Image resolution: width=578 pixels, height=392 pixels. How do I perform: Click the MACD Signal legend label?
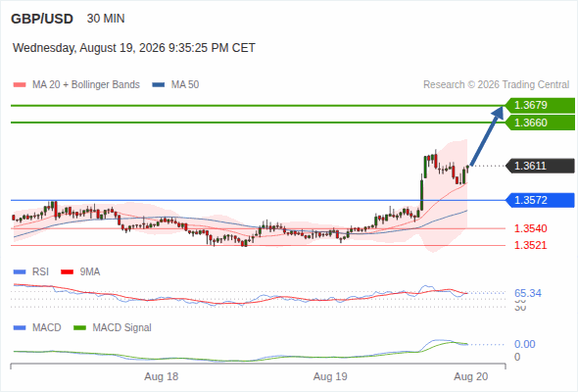click(122, 328)
